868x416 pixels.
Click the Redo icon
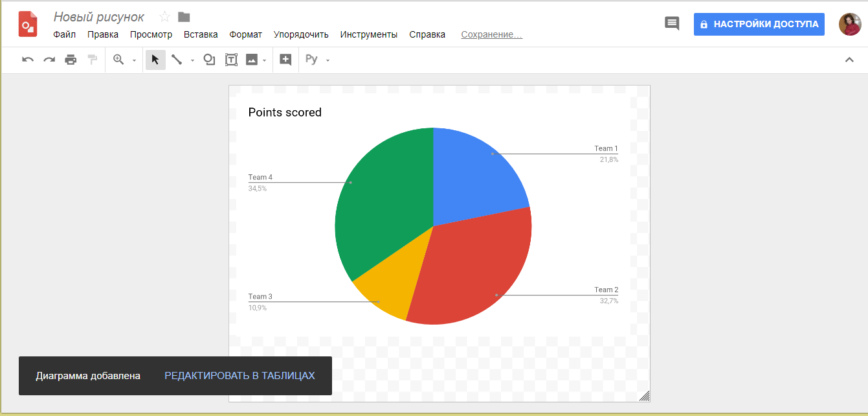point(49,59)
